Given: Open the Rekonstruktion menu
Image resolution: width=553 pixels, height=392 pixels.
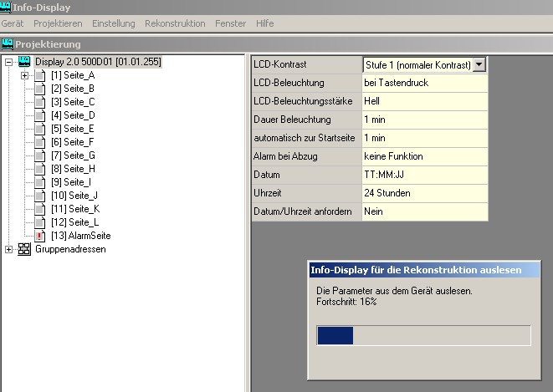Looking at the screenshot, I should click(174, 23).
